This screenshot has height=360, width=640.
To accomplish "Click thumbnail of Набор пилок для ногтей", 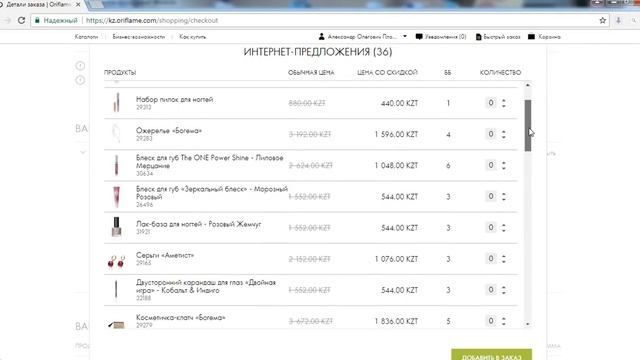I will [x=116, y=102].
